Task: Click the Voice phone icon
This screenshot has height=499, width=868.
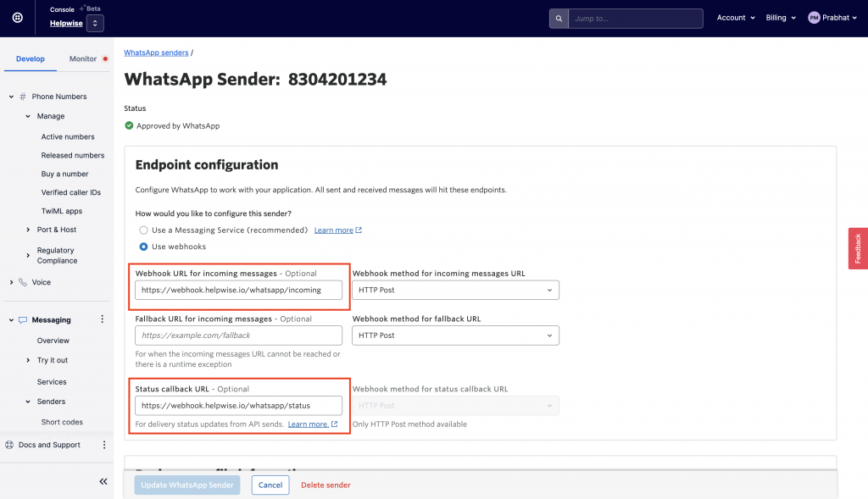Action: pyautogui.click(x=23, y=282)
